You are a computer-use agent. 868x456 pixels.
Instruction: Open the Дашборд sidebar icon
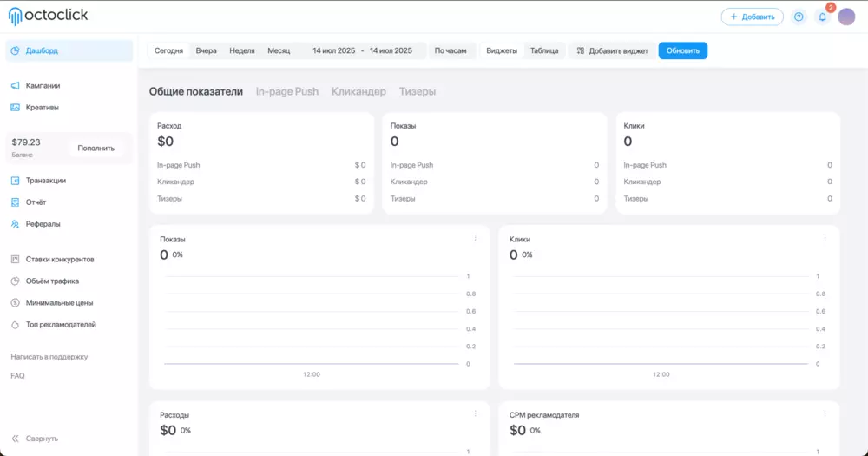click(x=15, y=50)
